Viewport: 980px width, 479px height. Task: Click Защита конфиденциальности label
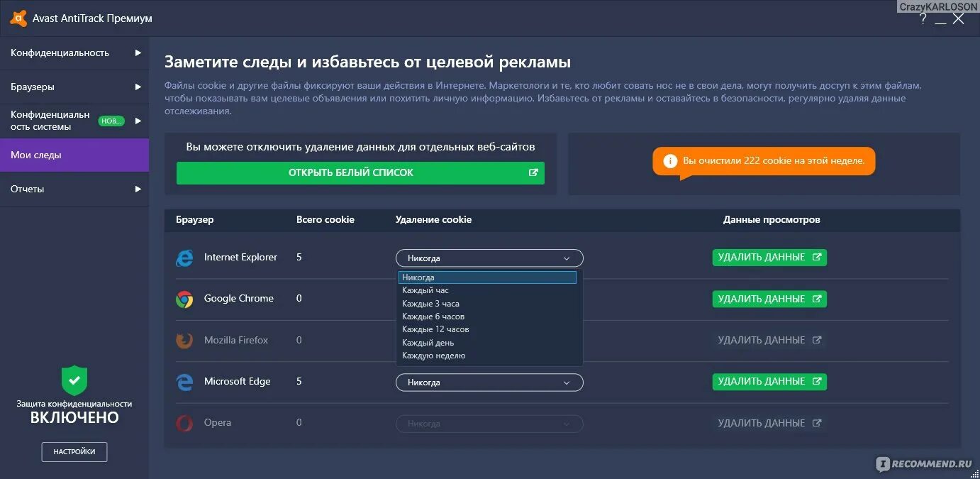tap(74, 403)
